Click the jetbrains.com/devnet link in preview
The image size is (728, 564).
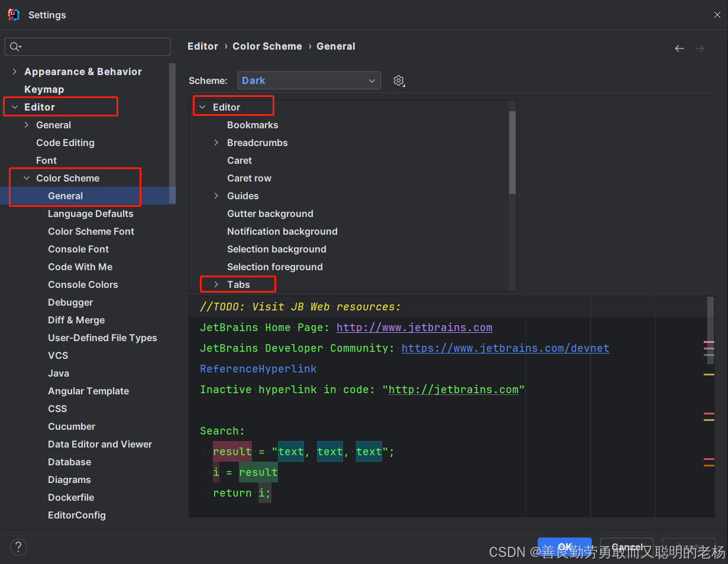(506, 348)
